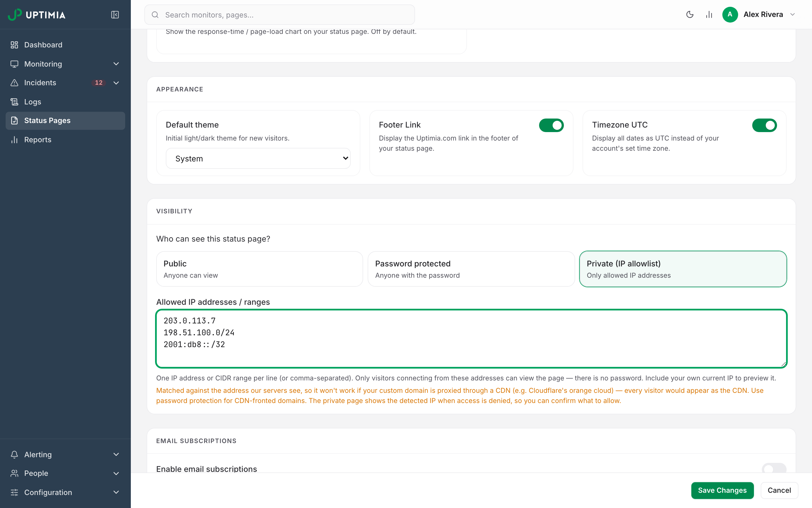Click the Reports bar chart icon

tap(14, 140)
